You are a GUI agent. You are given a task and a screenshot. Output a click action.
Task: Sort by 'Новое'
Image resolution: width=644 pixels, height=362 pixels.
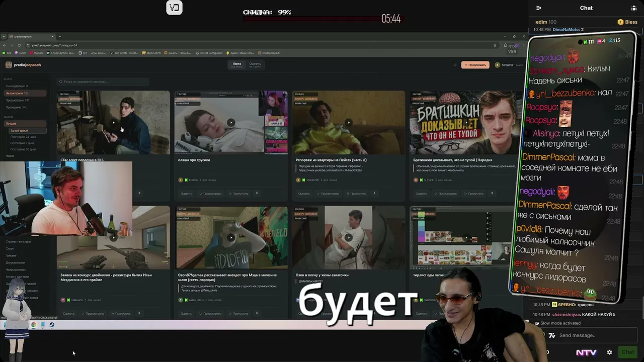[10, 156]
